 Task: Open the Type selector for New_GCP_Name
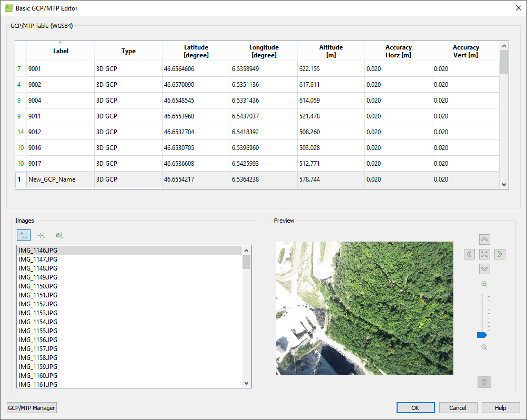coord(128,179)
